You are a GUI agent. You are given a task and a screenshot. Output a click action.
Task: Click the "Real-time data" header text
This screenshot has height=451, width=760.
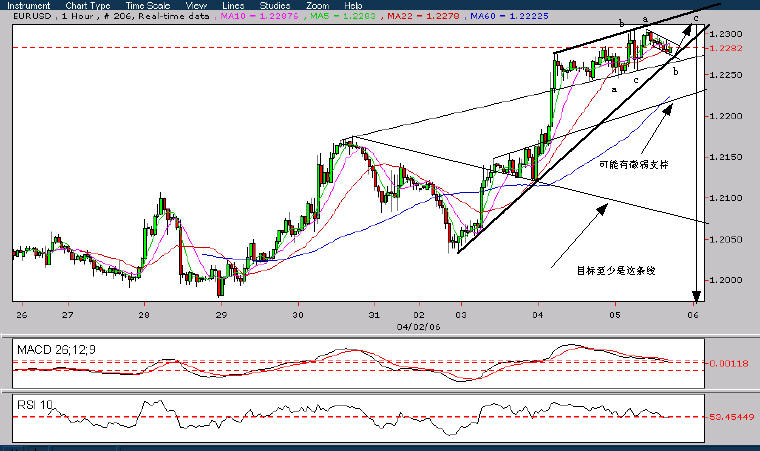pyautogui.click(x=174, y=16)
